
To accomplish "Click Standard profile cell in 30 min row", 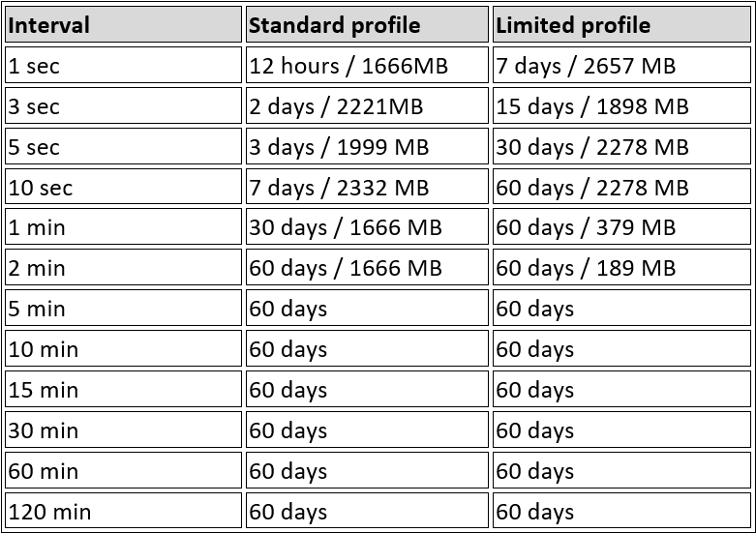I will coord(367,431).
